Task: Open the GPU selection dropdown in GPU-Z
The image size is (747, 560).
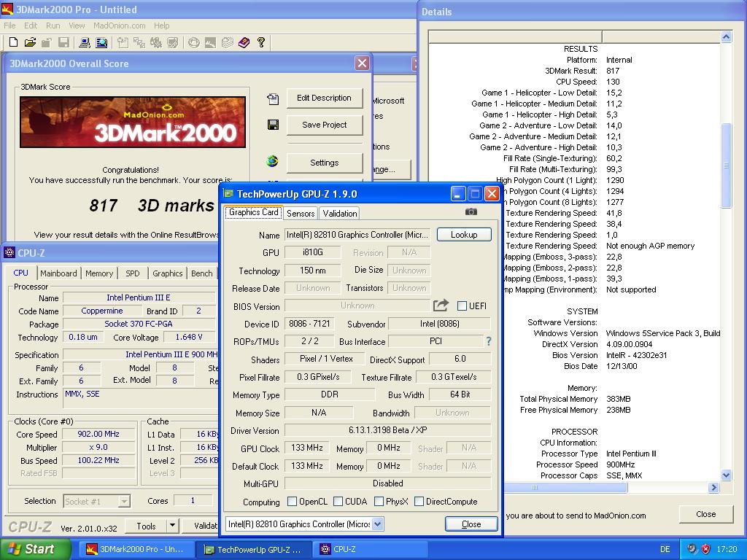Action: (377, 524)
